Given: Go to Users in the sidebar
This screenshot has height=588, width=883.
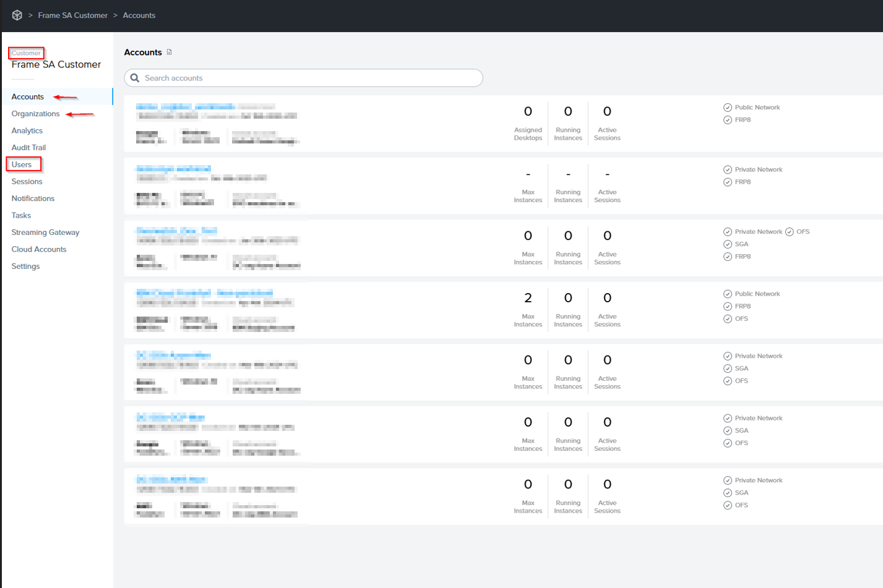Looking at the screenshot, I should 22,164.
